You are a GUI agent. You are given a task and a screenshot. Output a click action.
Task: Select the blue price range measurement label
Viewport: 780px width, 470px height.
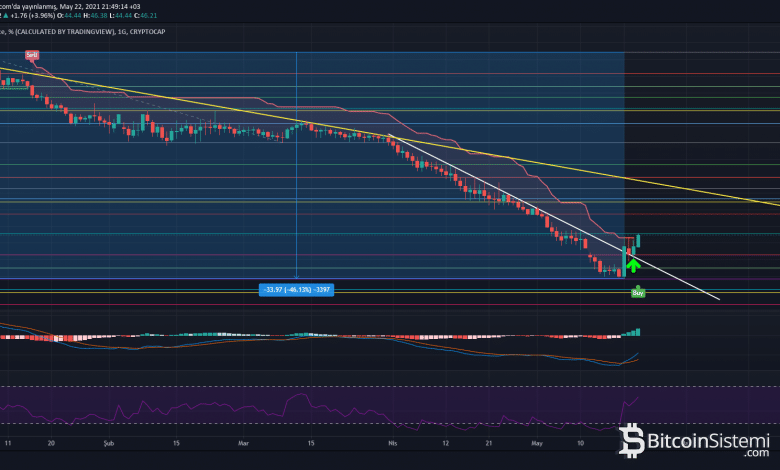click(x=296, y=290)
